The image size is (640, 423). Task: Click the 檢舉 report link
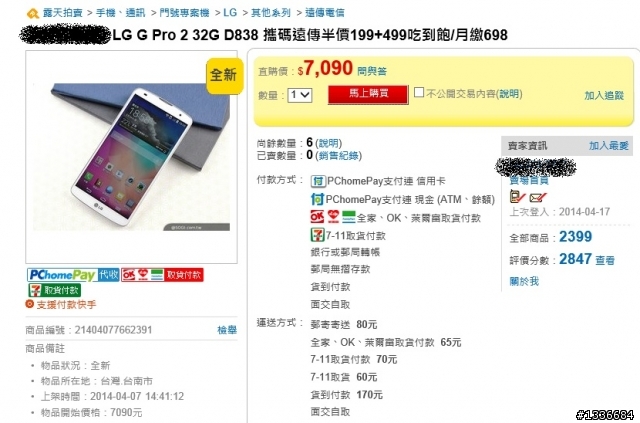click(x=227, y=330)
